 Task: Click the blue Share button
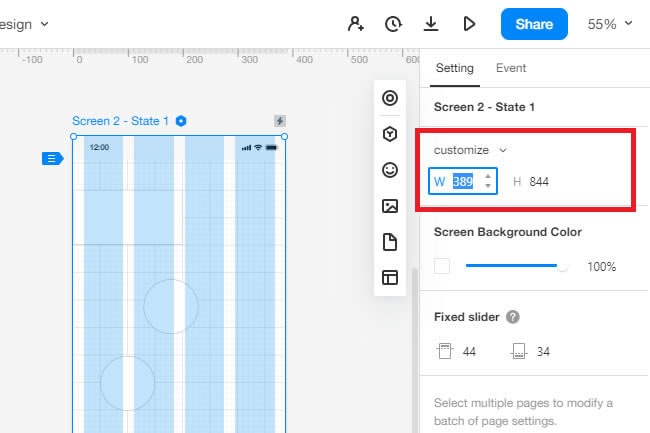tap(534, 24)
